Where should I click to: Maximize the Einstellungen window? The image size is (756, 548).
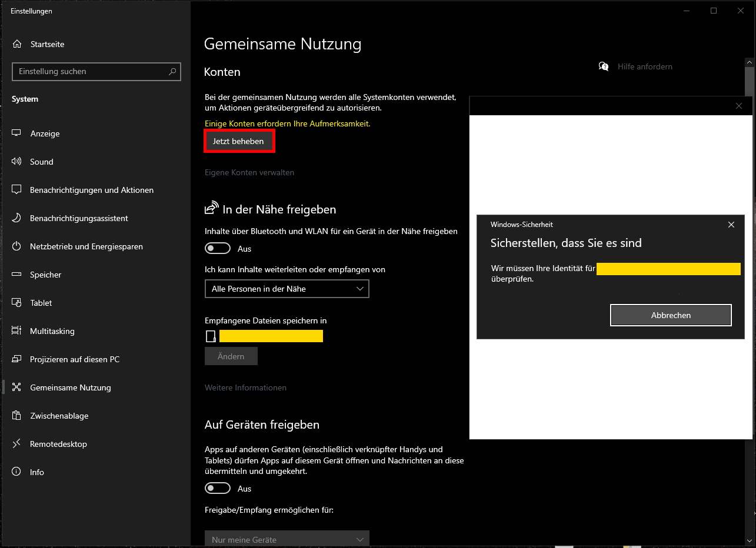coord(714,11)
